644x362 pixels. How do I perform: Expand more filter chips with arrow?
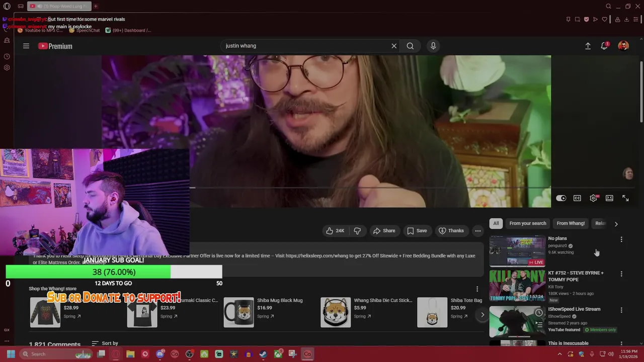point(616,224)
